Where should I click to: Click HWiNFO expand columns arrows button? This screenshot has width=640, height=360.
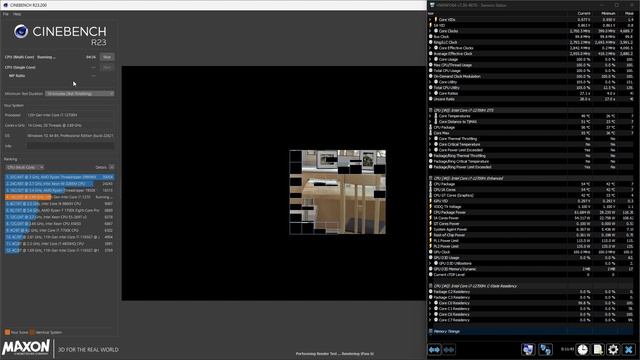434,350
